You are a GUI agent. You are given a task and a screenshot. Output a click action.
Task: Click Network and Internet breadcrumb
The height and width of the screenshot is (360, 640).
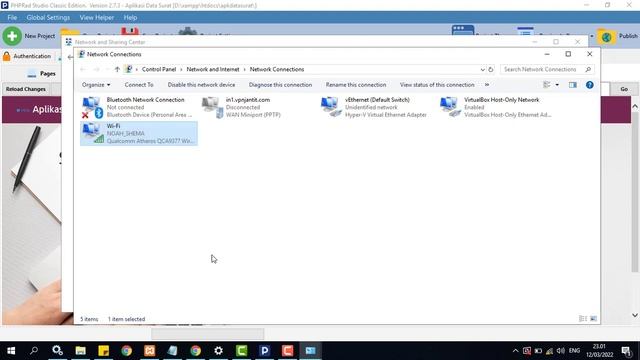(213, 69)
